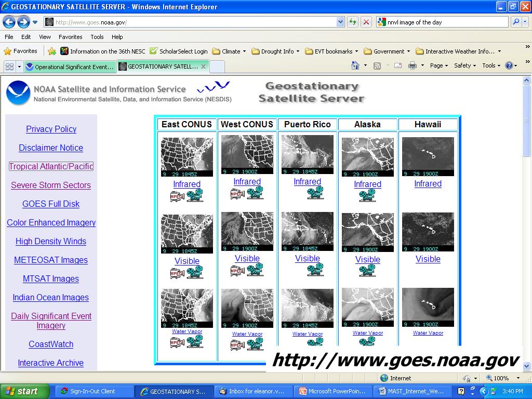Screen dimensions: 532x399
Task: Open the GOES Full Disk link
Action: click(x=51, y=204)
